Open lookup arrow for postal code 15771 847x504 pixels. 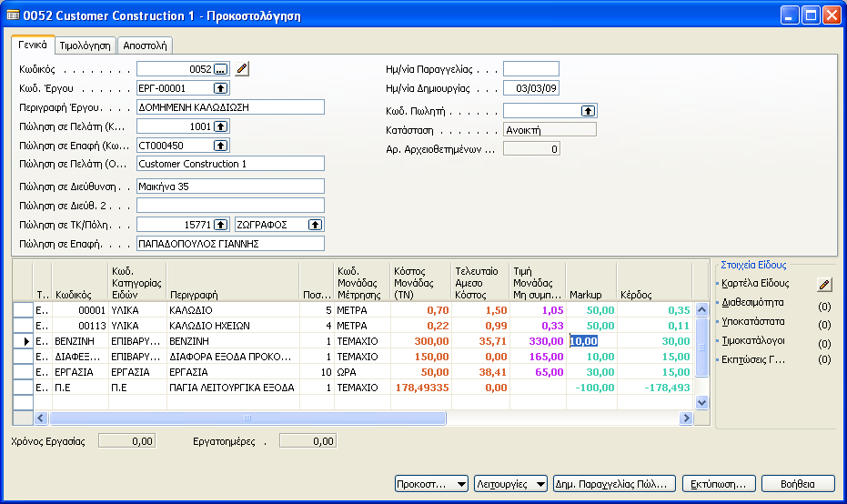(220, 225)
